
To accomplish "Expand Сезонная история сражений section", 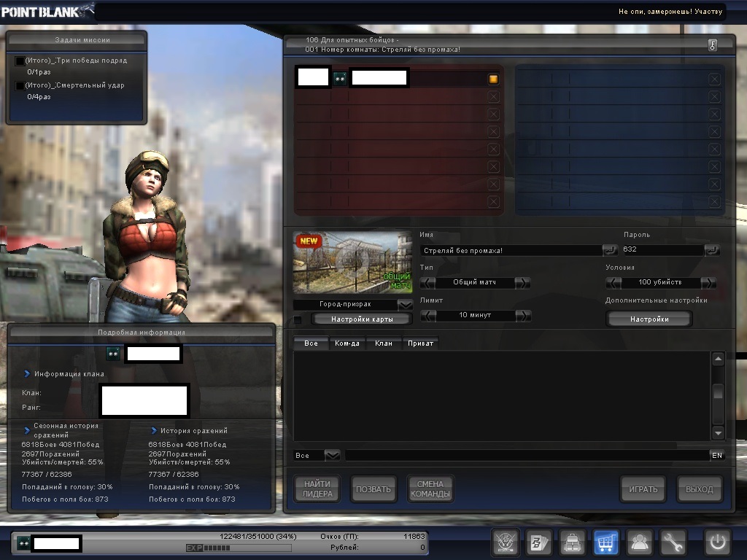I will point(27,430).
